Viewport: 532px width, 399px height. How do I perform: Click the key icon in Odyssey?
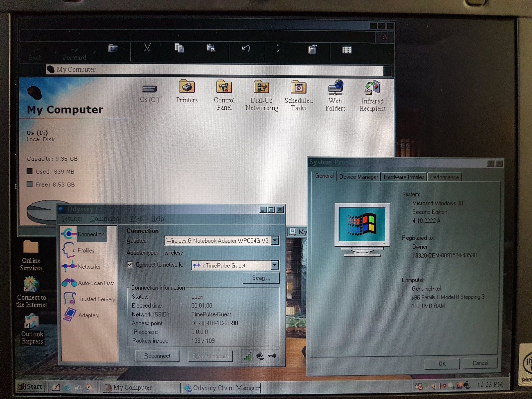pyautogui.click(x=272, y=356)
